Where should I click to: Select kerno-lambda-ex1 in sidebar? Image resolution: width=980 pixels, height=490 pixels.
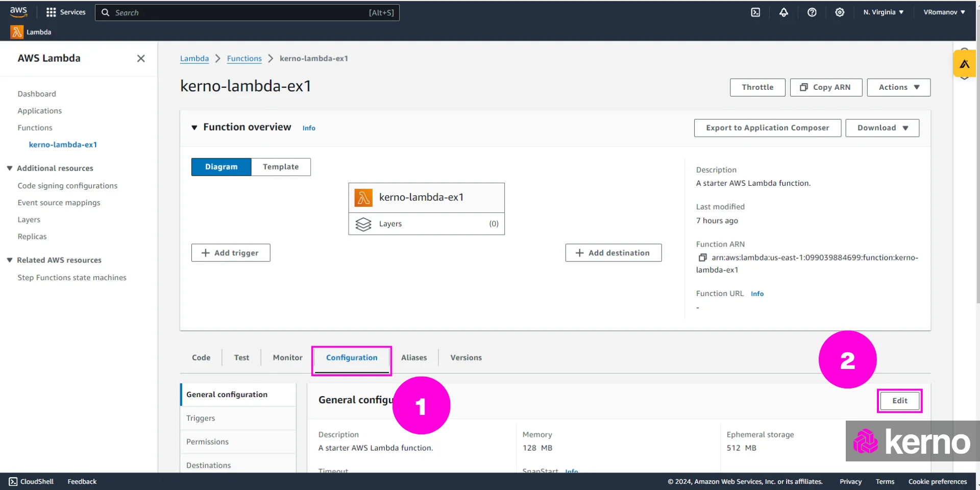[x=63, y=144]
